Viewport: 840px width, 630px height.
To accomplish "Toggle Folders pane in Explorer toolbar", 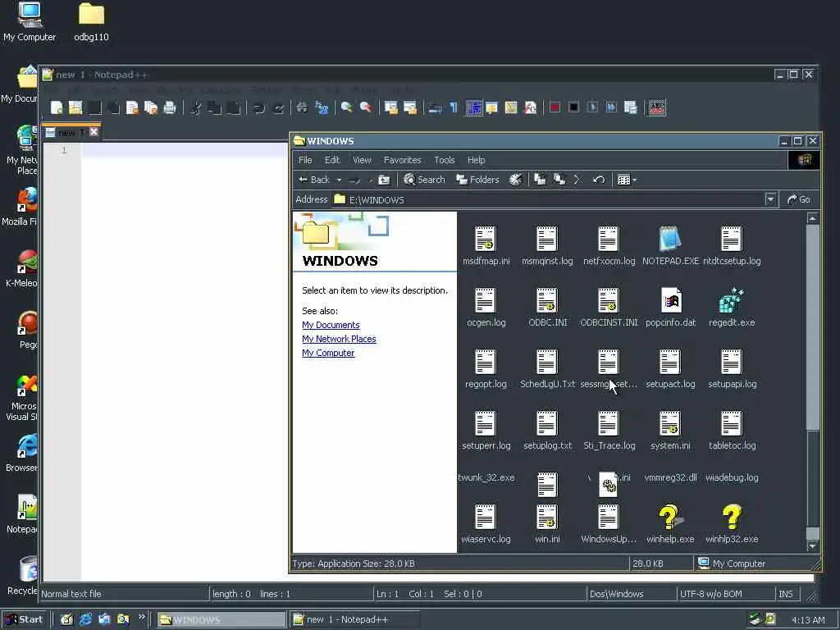I will [x=477, y=180].
